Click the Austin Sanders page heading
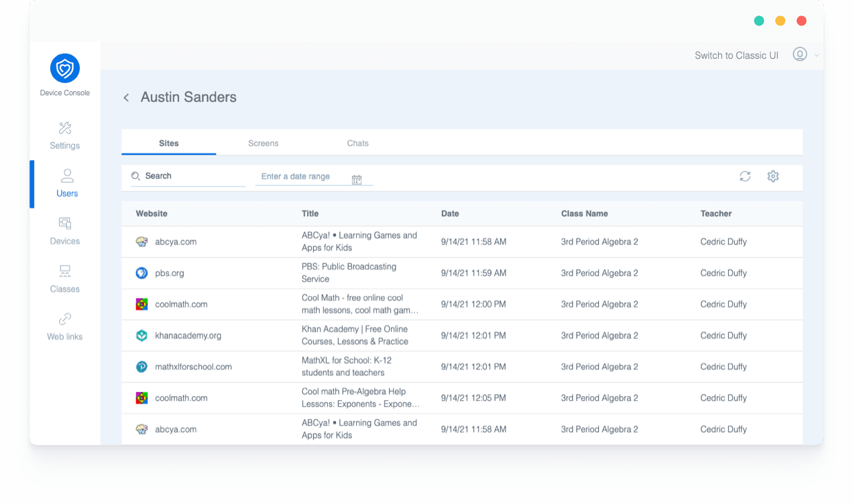 pyautogui.click(x=188, y=97)
